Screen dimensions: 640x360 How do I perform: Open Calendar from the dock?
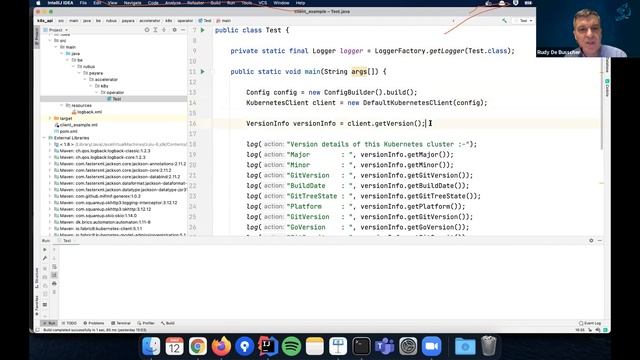(x=174, y=346)
